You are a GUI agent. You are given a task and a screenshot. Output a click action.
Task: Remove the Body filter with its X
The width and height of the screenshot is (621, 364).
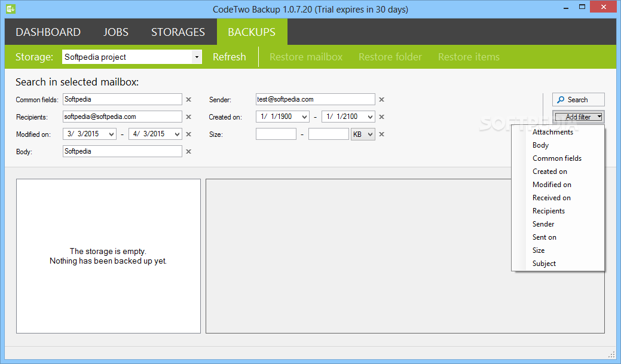(188, 151)
